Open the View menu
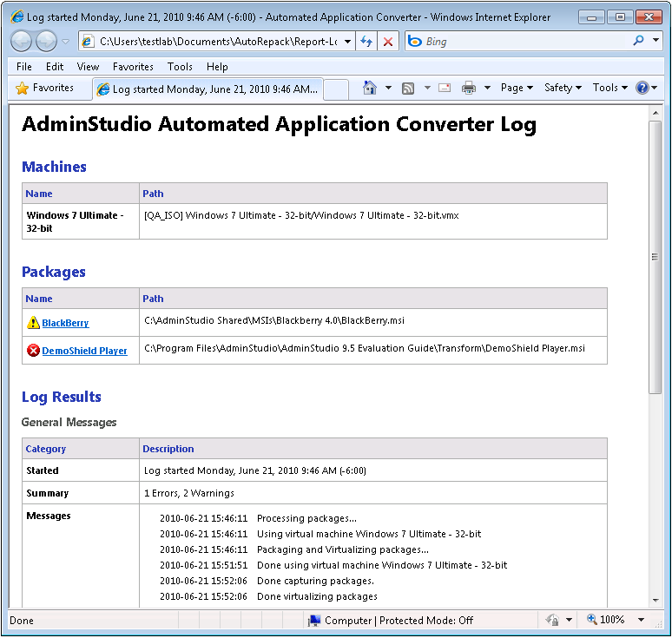 tap(88, 66)
